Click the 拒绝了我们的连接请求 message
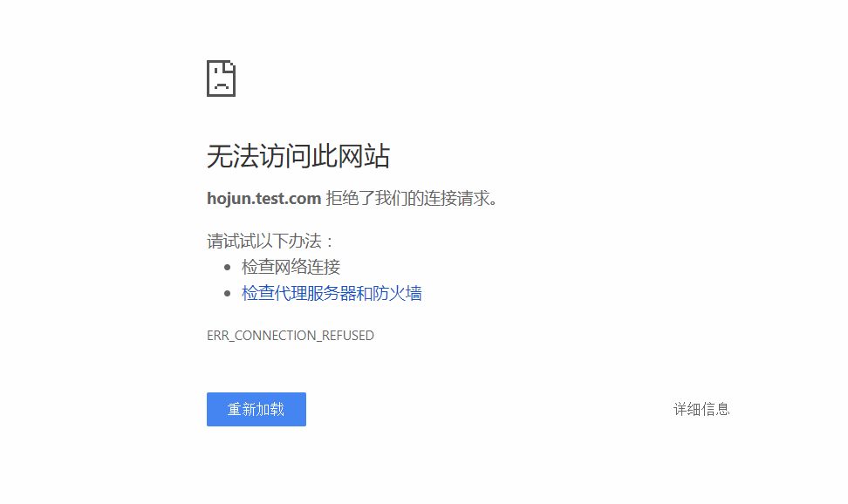Screen dimensions: 848x504 tap(410, 198)
